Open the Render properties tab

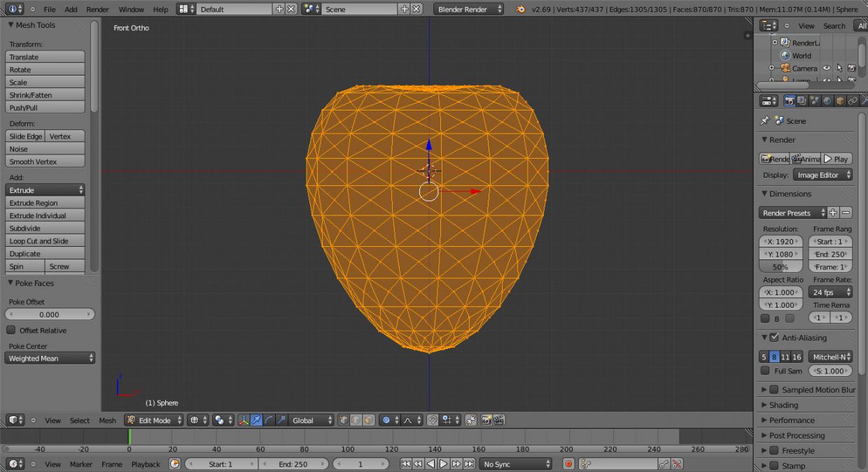[x=790, y=101]
